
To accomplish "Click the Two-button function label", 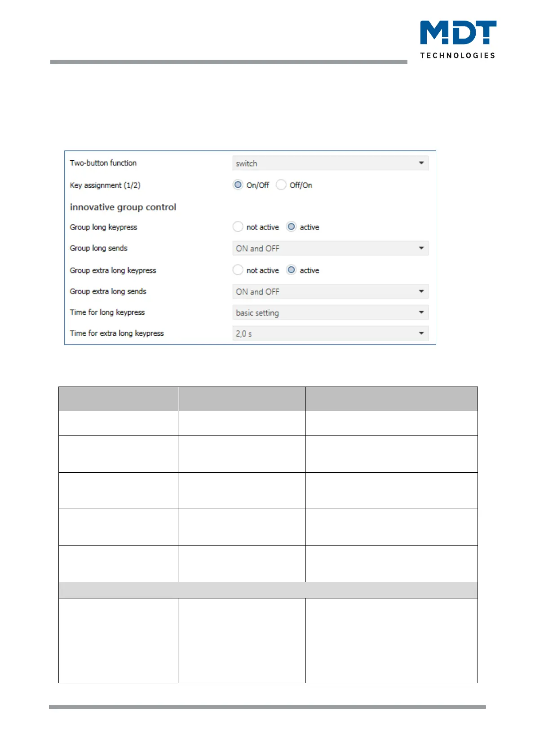I will tap(103, 163).
